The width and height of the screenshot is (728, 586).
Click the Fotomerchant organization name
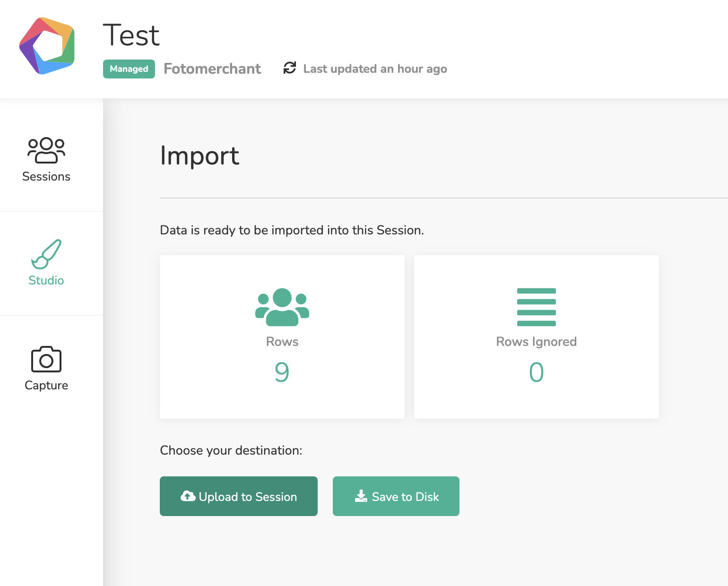(x=212, y=69)
